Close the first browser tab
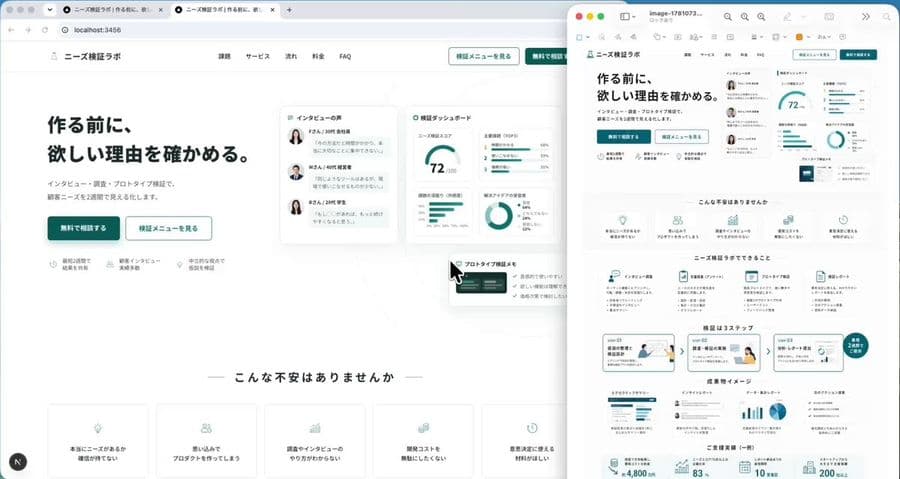The height and width of the screenshot is (479, 900). tap(160, 10)
